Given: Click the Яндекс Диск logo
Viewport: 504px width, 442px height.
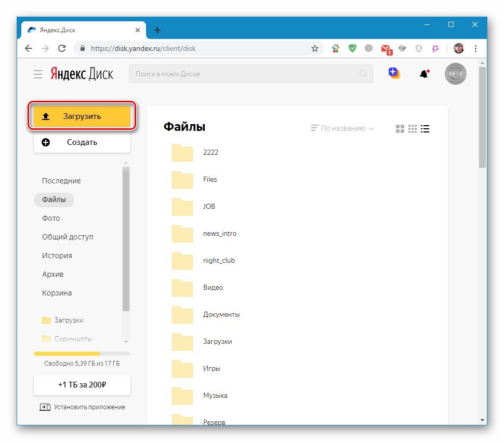Looking at the screenshot, I should pyautogui.click(x=82, y=74).
